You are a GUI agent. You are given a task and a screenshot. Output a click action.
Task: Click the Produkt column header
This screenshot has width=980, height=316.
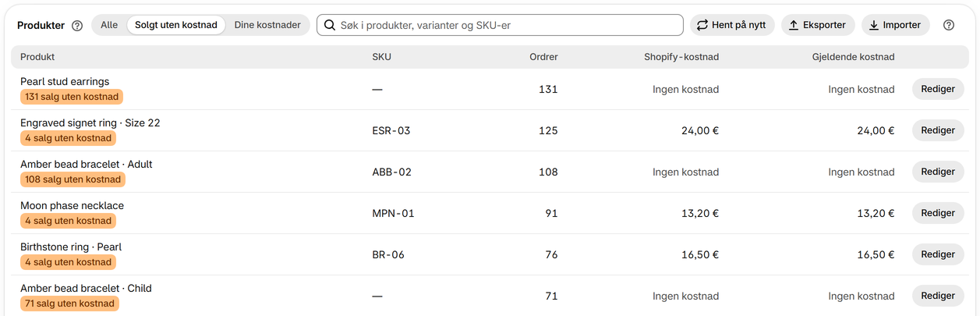click(37, 57)
